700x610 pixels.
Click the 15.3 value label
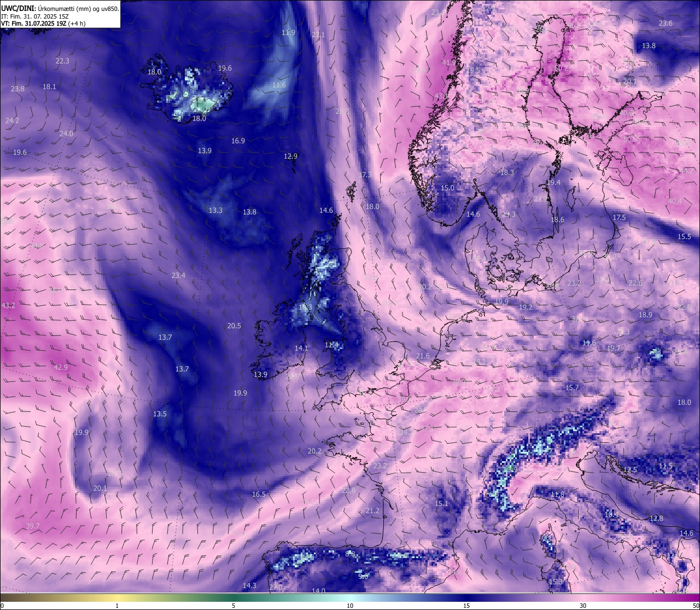(556, 582)
